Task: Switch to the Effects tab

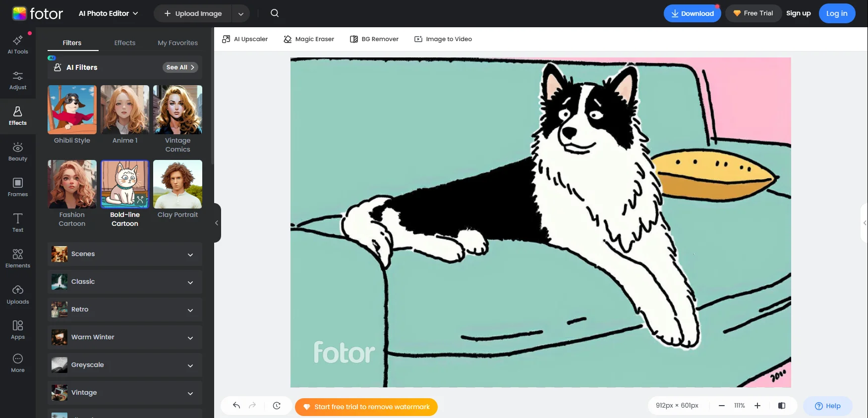Action: pyautogui.click(x=125, y=43)
